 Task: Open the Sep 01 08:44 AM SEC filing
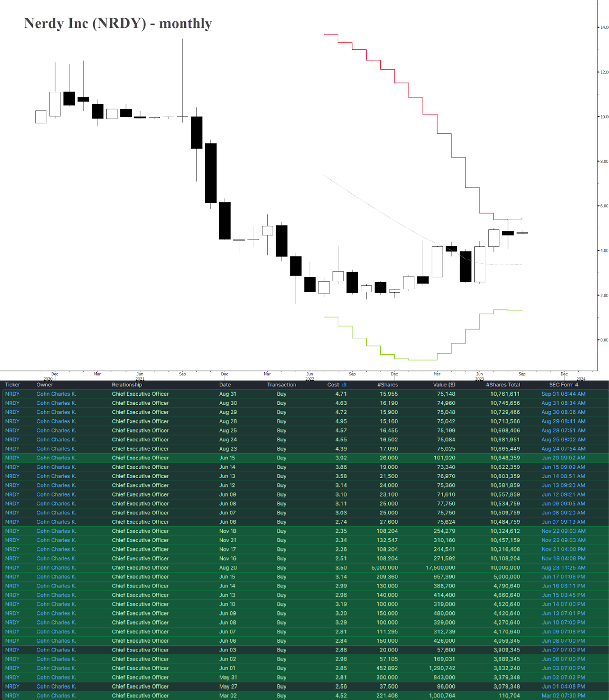point(563,394)
